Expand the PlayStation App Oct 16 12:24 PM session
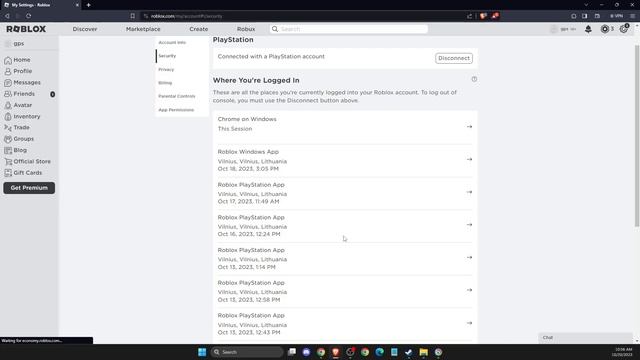Viewport: 640px width, 360px height. pyautogui.click(x=469, y=225)
